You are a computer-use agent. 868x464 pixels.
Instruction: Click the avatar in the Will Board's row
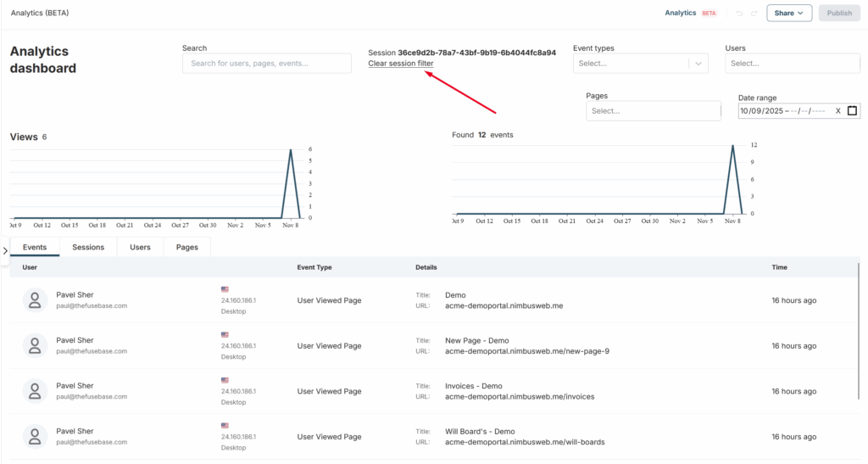(35, 437)
